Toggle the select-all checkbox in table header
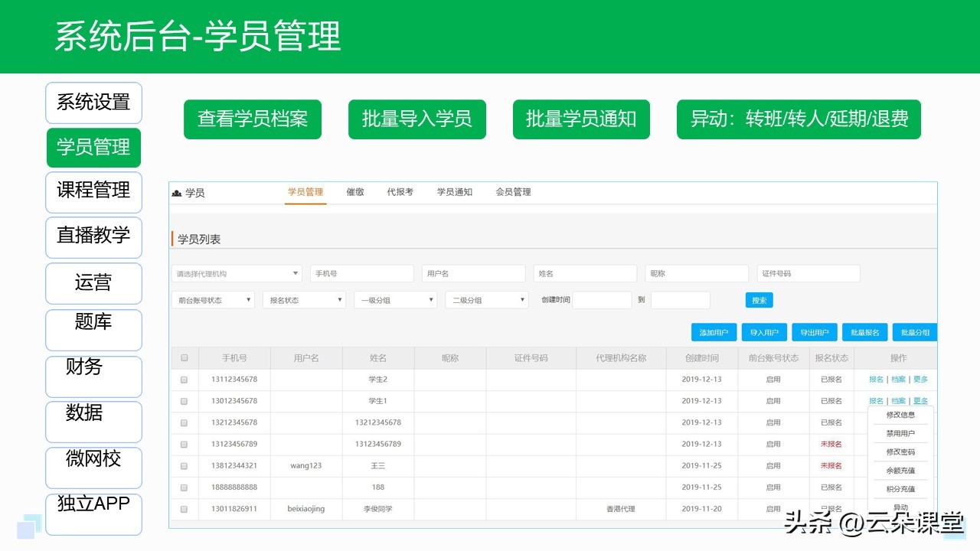Image resolution: width=980 pixels, height=551 pixels. pyautogui.click(x=184, y=357)
